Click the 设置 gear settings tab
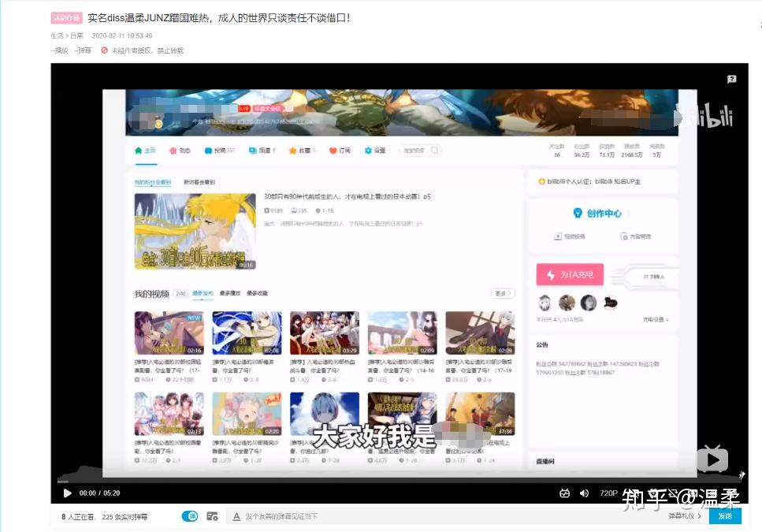Screen dimensions: 762x532 (x=374, y=151)
